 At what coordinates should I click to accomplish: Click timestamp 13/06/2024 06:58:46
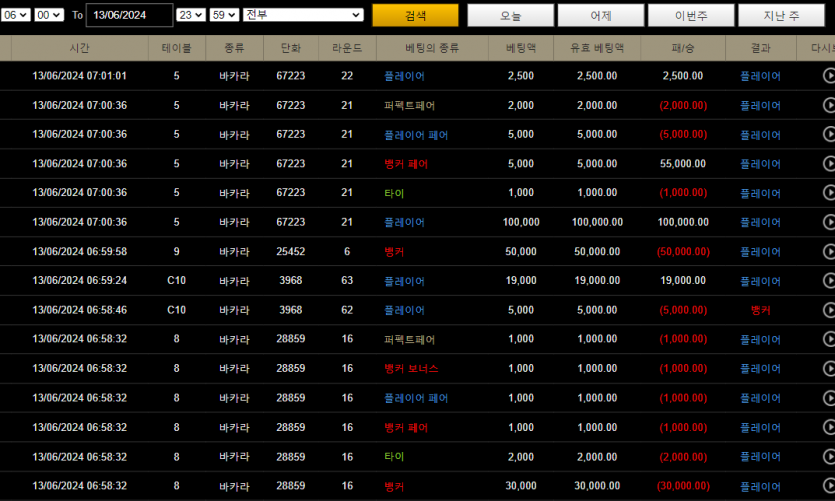click(79, 310)
